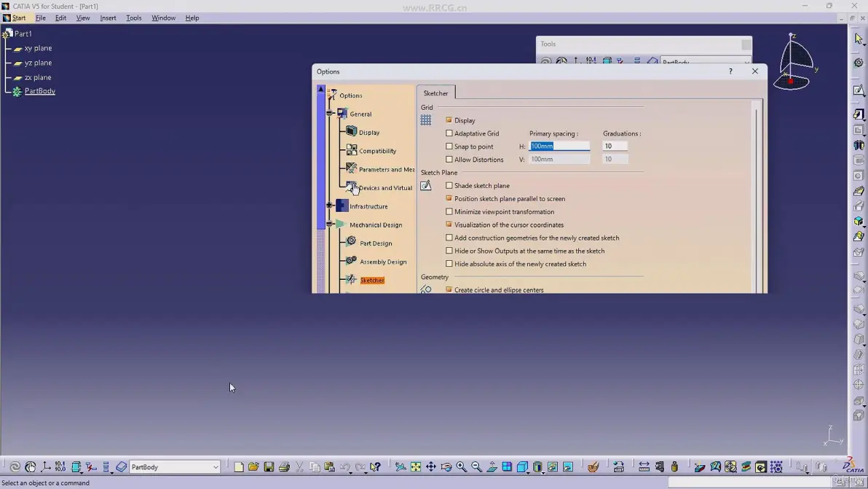This screenshot has width=868, height=489.
Task: Click the Pan arrows icon
Action: (430, 467)
